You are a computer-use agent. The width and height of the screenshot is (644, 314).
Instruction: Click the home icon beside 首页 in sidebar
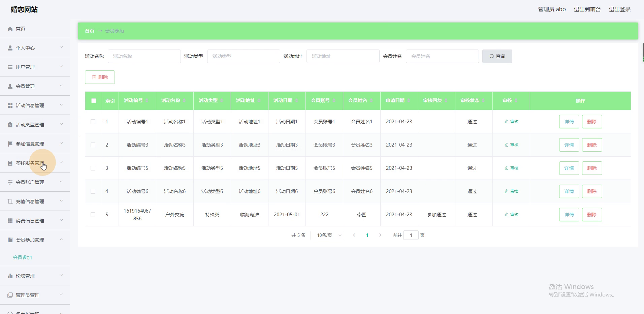10,29
